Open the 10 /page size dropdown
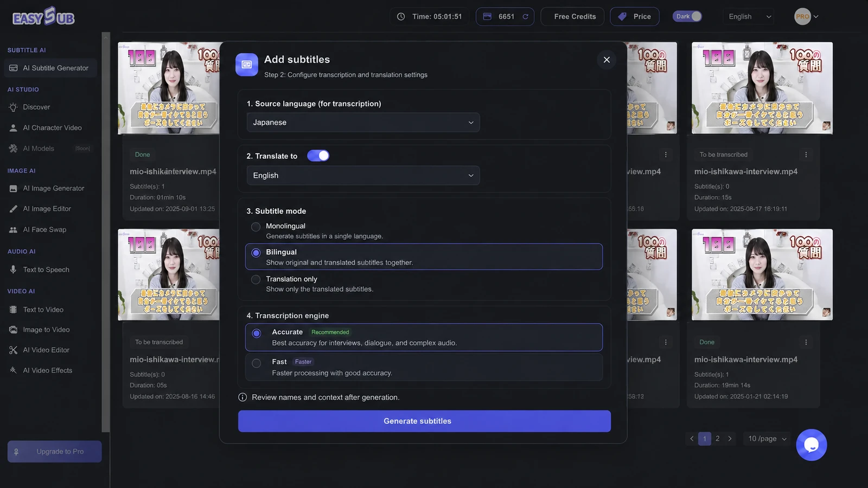868x488 pixels. [767, 439]
